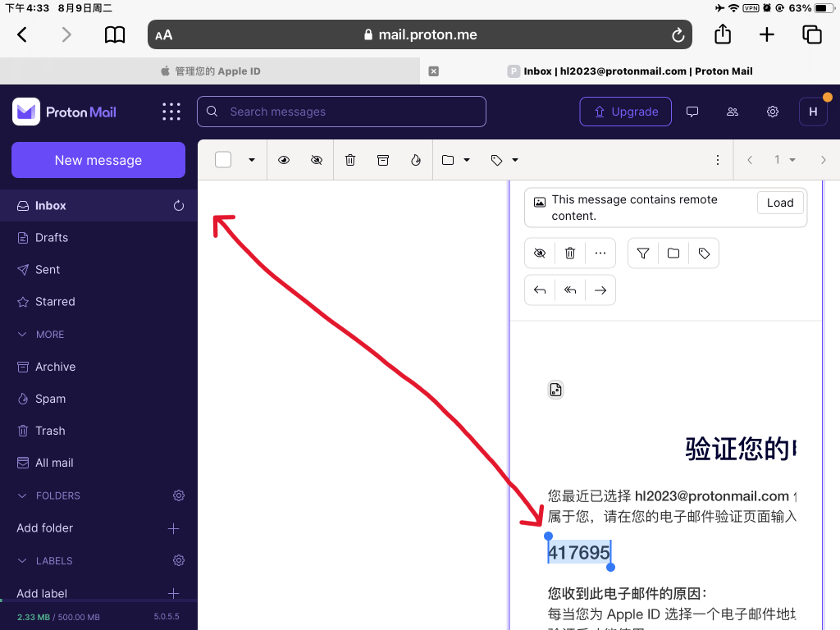The width and height of the screenshot is (840, 630).
Task: Open the Label as dropdown
Action: 504,160
